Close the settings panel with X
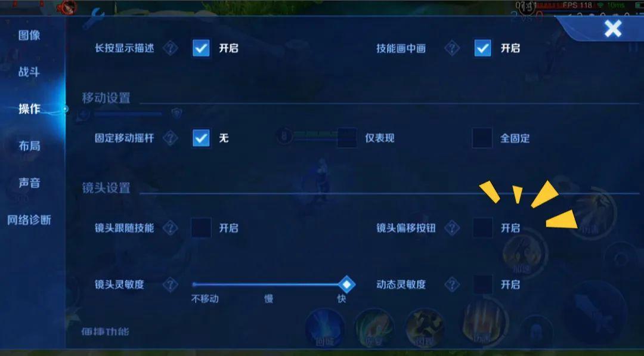This screenshot has height=356, width=644. [x=613, y=29]
